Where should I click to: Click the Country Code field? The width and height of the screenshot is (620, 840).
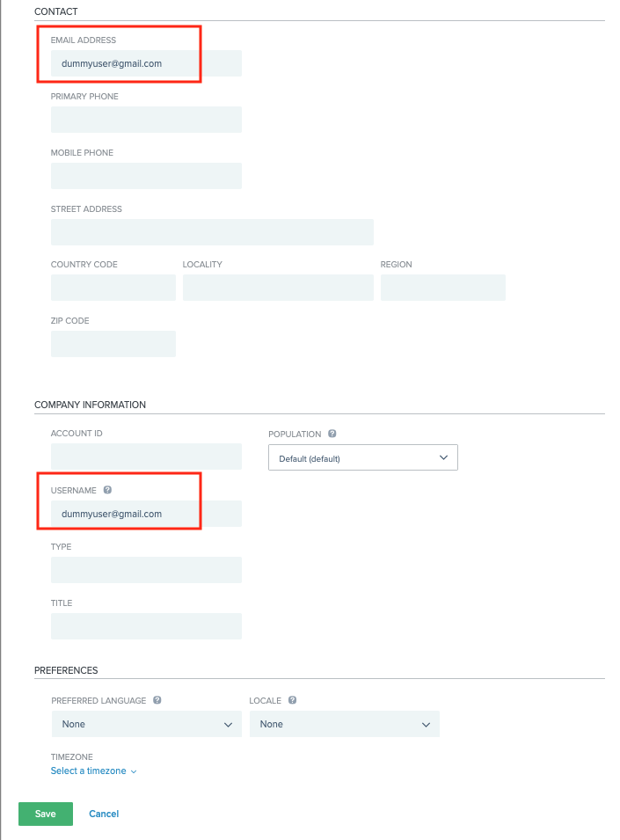[113, 287]
